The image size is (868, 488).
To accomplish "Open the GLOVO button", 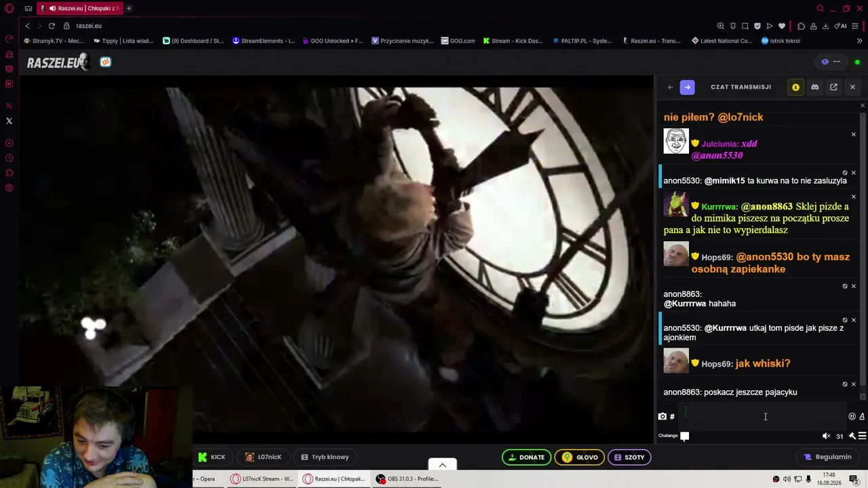I will pos(580,457).
